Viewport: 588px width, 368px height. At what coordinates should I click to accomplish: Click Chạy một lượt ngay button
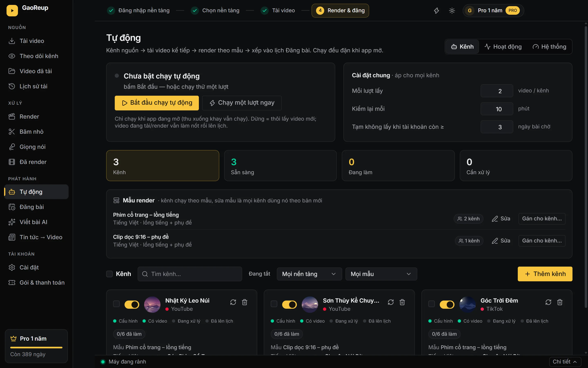[242, 103]
